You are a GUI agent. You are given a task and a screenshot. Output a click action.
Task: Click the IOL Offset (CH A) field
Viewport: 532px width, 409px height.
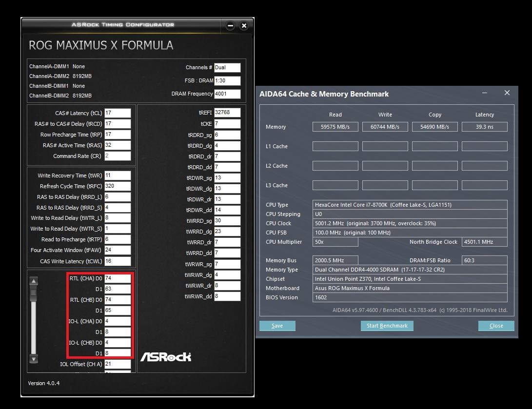(118, 364)
